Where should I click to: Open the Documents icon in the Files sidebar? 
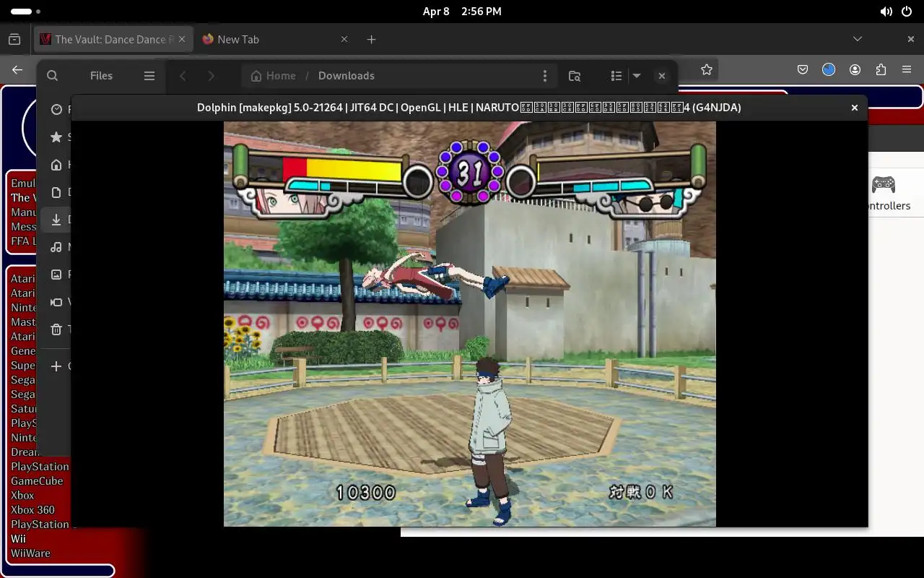point(56,192)
